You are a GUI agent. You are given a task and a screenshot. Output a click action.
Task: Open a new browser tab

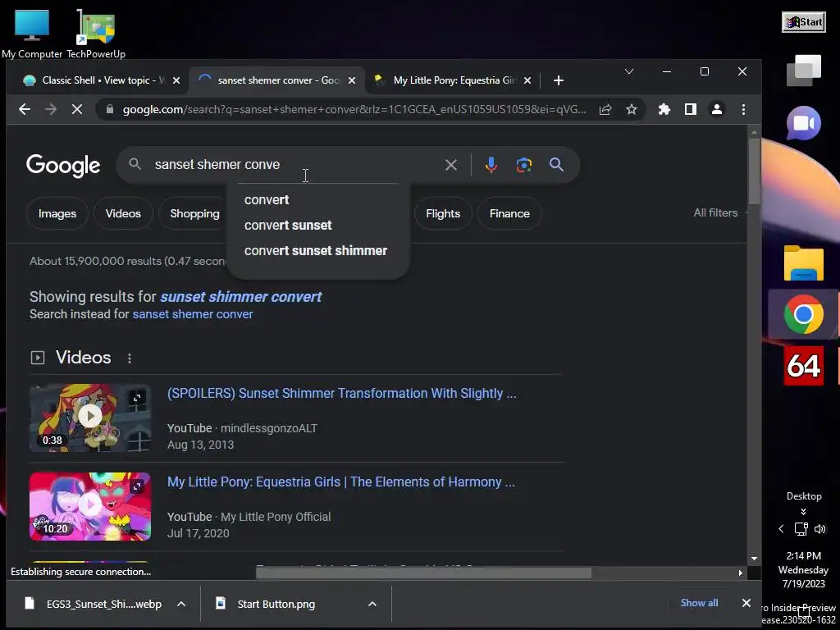tap(558, 80)
